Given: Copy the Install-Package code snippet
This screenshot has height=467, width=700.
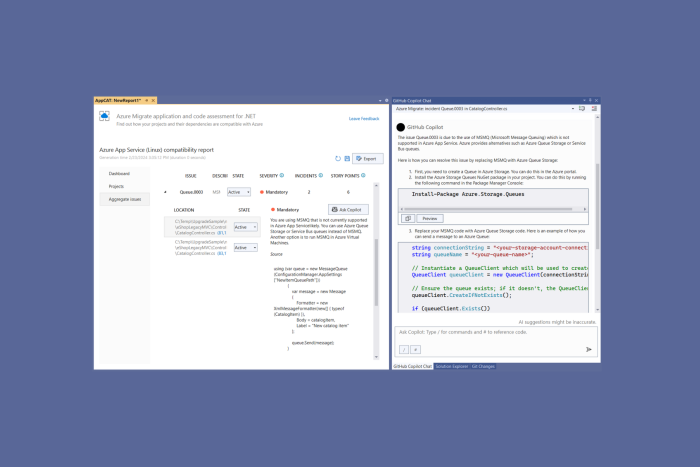Looking at the screenshot, I should click(x=408, y=218).
